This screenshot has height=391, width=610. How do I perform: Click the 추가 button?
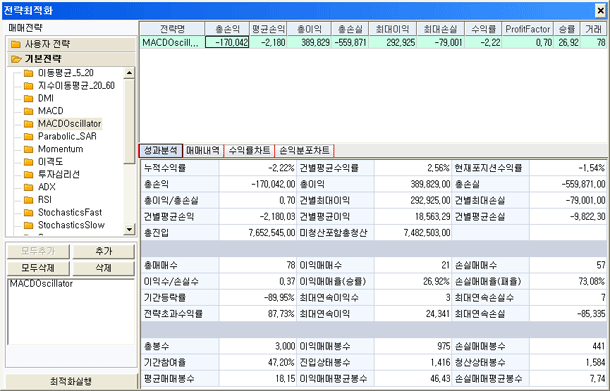click(103, 251)
